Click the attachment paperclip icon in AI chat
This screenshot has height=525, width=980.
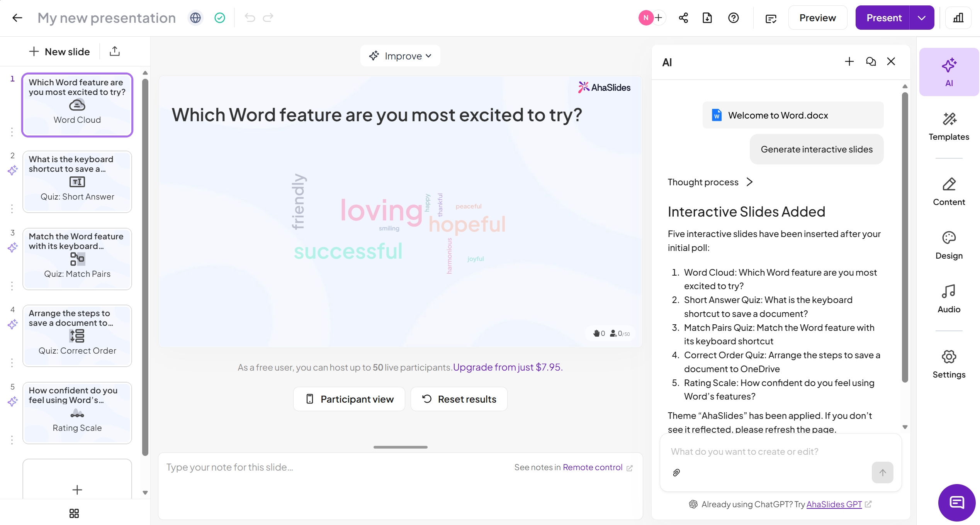676,472
